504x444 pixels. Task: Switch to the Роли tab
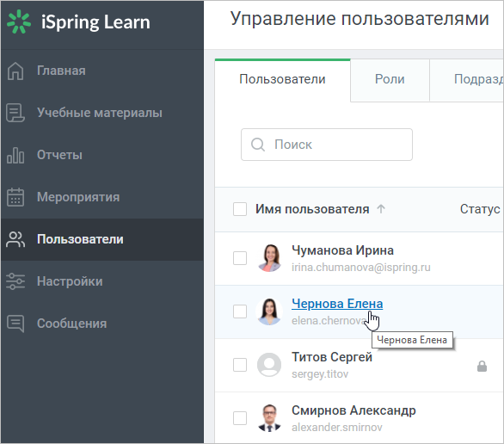[x=390, y=79]
